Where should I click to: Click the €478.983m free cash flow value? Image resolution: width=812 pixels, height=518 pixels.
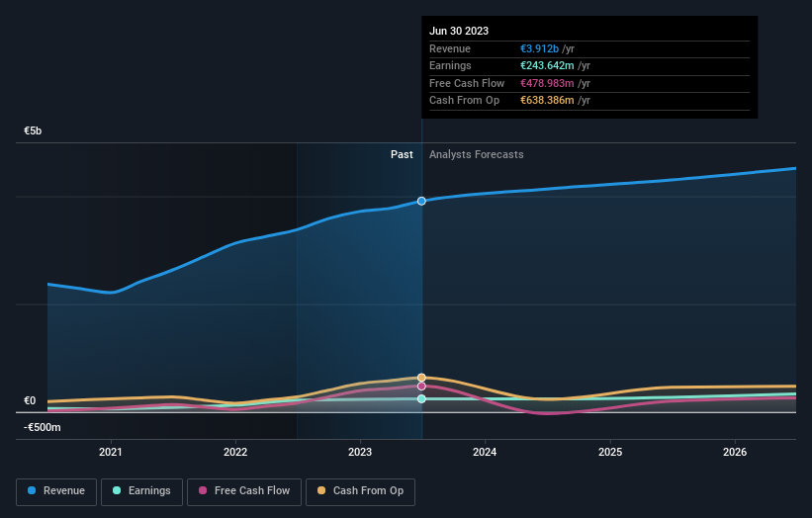(547, 83)
